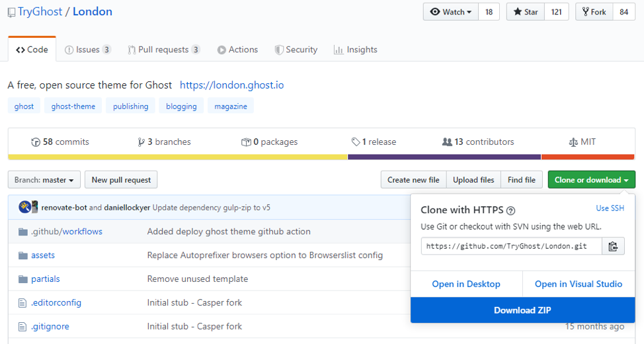The width and height of the screenshot is (644, 344).
Task: Select the blogging topic tag
Action: 181,107
